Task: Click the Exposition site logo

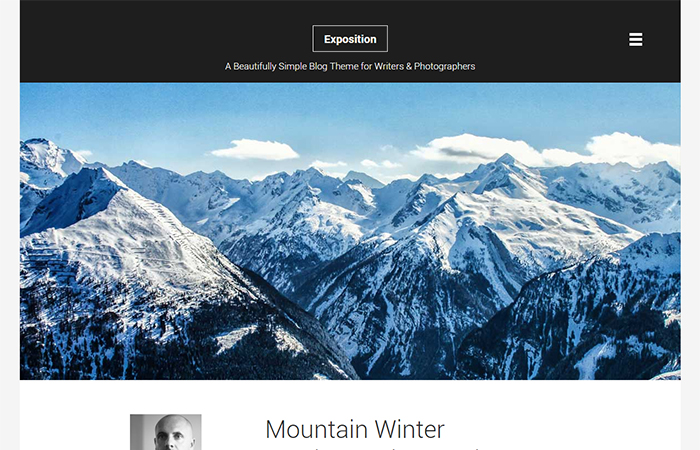Action: [x=350, y=39]
